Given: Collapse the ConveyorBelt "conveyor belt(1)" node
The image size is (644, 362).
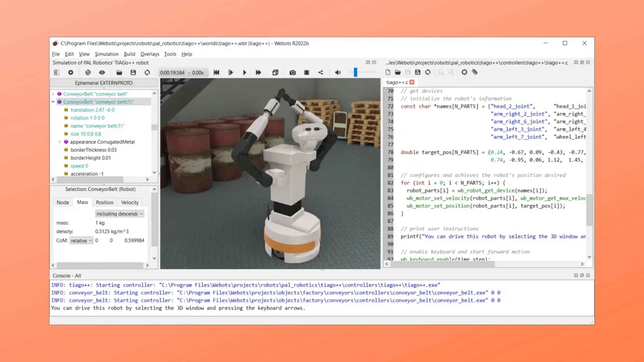Looking at the screenshot, I should 53,102.
